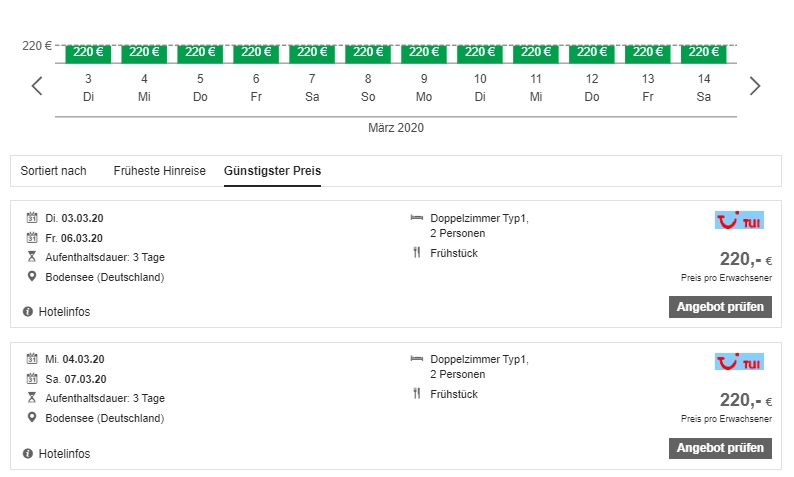Select Friday 13 price bar

point(648,52)
